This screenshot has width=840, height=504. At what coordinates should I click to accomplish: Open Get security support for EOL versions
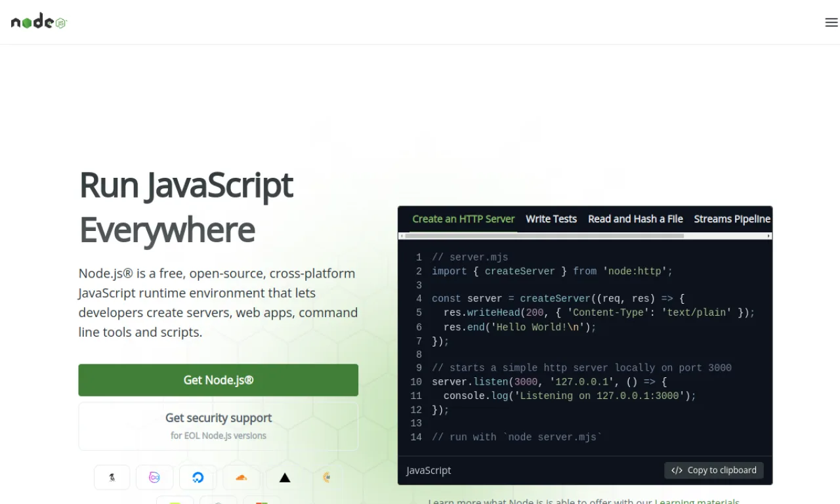[219, 426]
